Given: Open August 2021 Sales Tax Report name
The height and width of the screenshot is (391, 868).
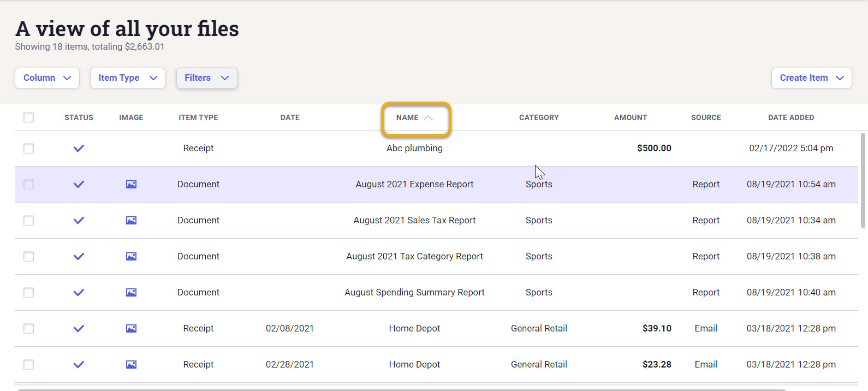Looking at the screenshot, I should [x=414, y=220].
